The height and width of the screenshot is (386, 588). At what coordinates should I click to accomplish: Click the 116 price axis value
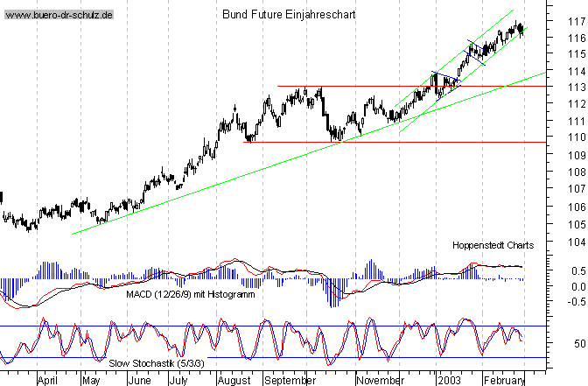577,38
